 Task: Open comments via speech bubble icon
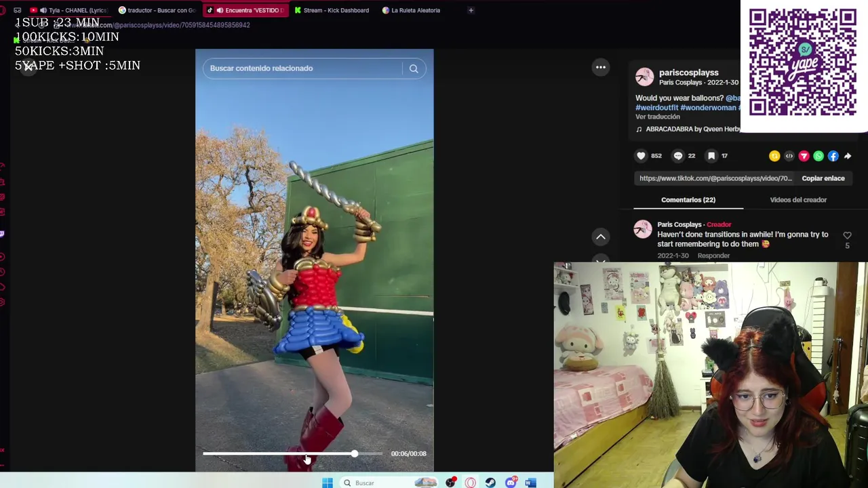[x=677, y=156]
